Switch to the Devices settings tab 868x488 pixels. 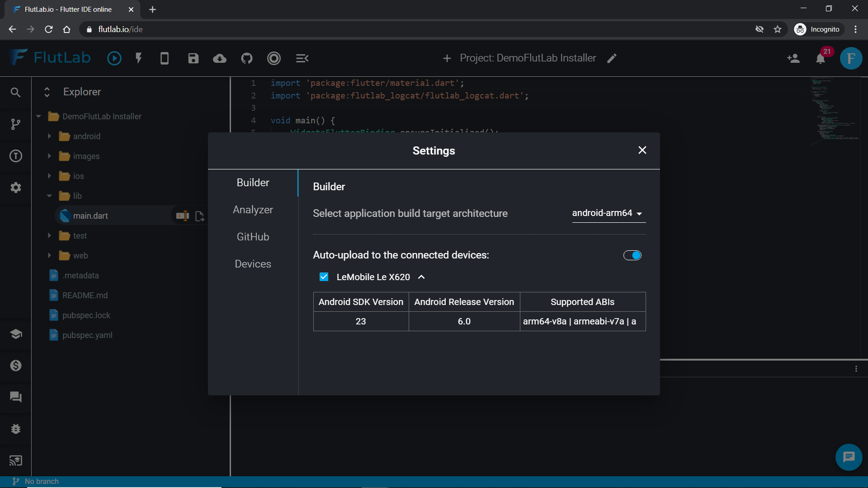pos(253,264)
